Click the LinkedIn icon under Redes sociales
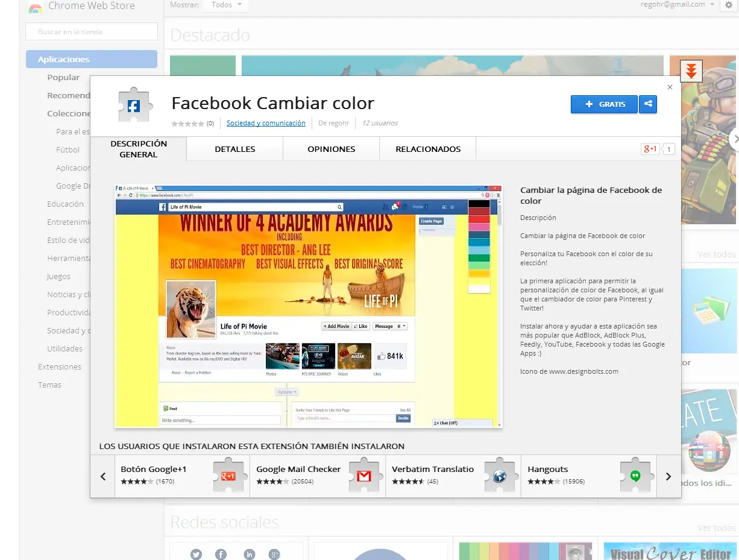Screen dimensions: 739x560 tap(250, 554)
